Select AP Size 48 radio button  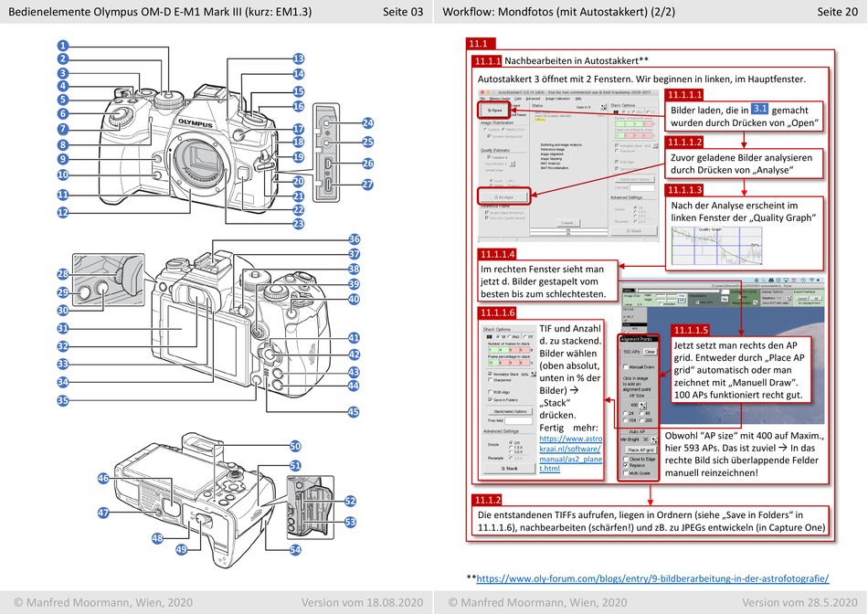click(642, 413)
